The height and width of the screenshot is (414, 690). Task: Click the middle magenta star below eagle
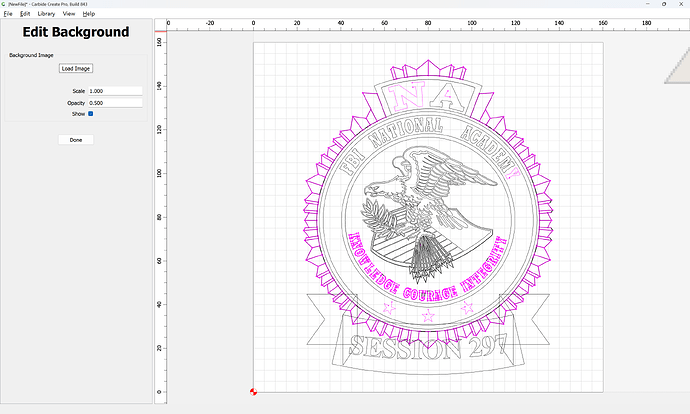pyautogui.click(x=428, y=315)
